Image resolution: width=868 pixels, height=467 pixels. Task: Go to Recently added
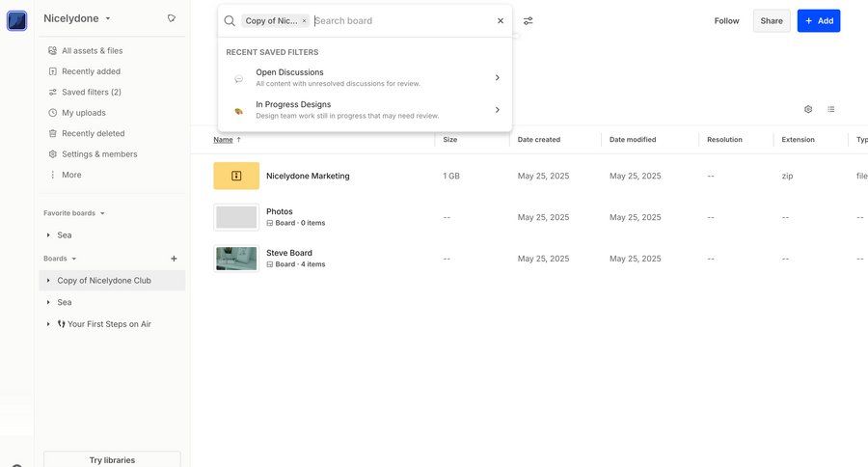pos(91,71)
